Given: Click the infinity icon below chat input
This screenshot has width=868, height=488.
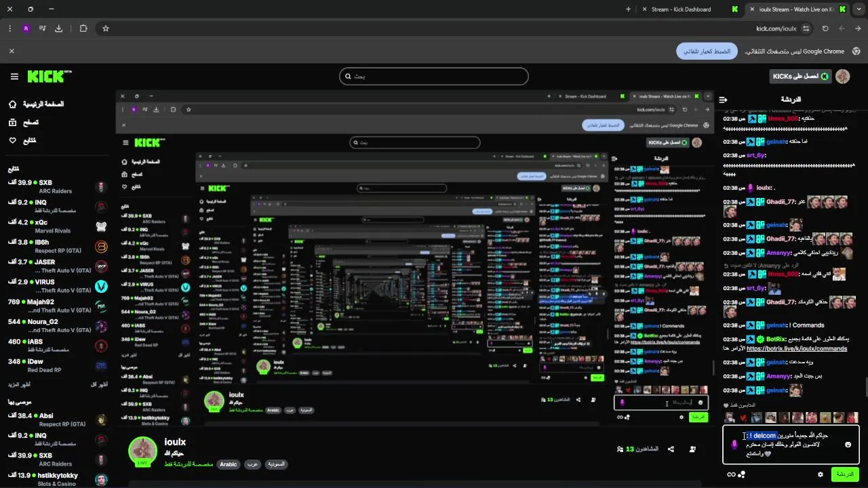Looking at the screenshot, I should click(x=731, y=474).
